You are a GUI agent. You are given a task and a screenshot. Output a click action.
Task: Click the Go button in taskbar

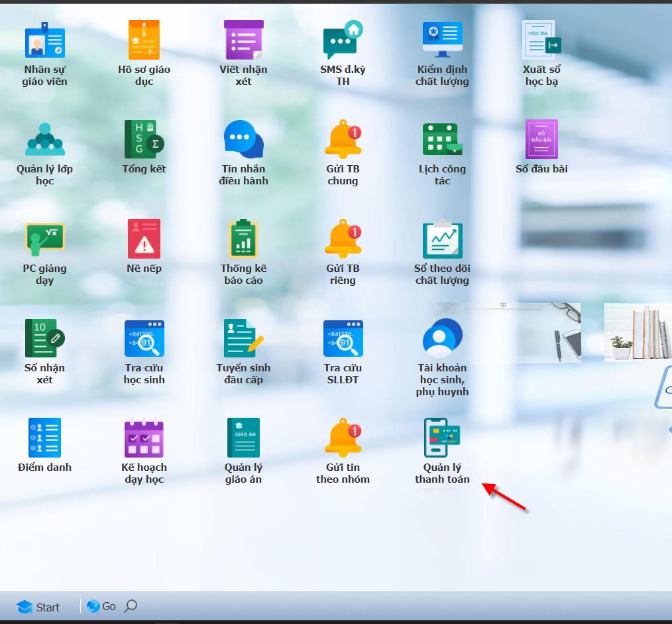coord(101,606)
